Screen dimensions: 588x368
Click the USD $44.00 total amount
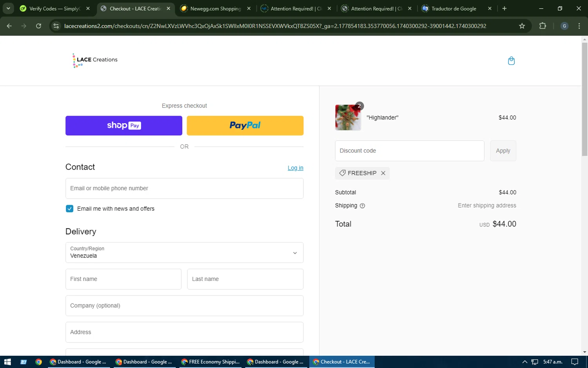pyautogui.click(x=497, y=224)
